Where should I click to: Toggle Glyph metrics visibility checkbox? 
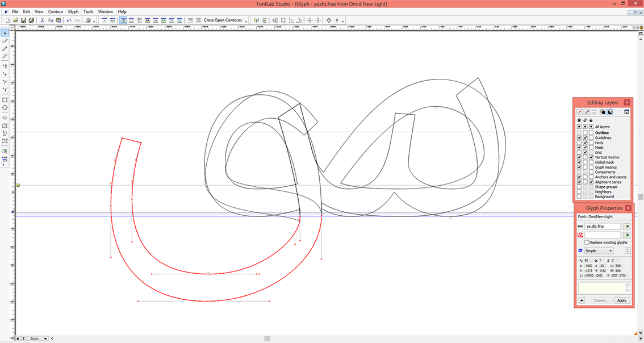pyautogui.click(x=579, y=167)
